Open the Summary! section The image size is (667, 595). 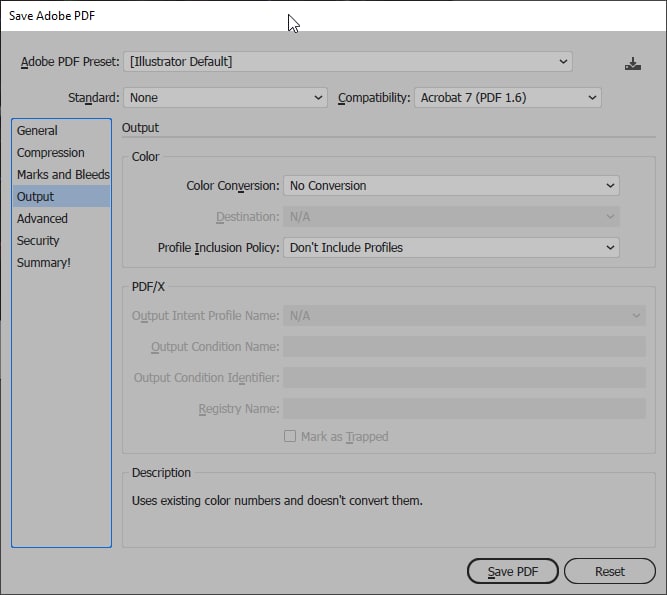[x=61, y=263]
